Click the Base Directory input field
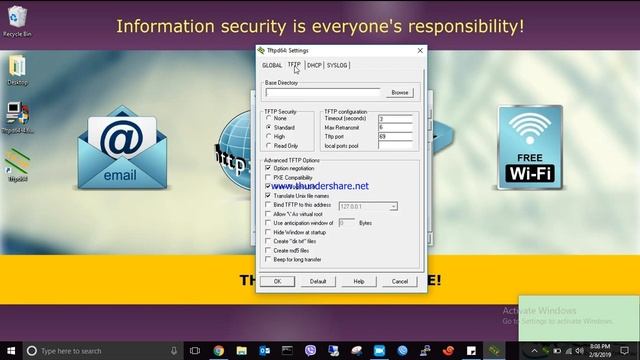 pyautogui.click(x=323, y=93)
